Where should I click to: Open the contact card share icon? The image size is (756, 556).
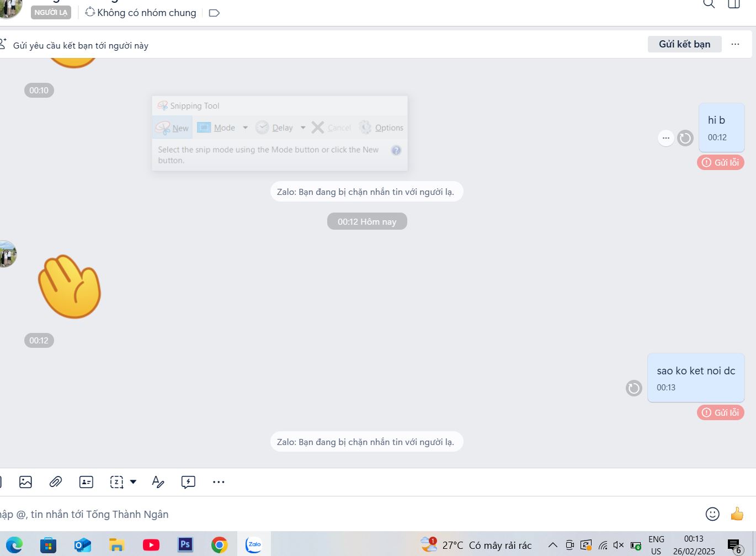86,482
